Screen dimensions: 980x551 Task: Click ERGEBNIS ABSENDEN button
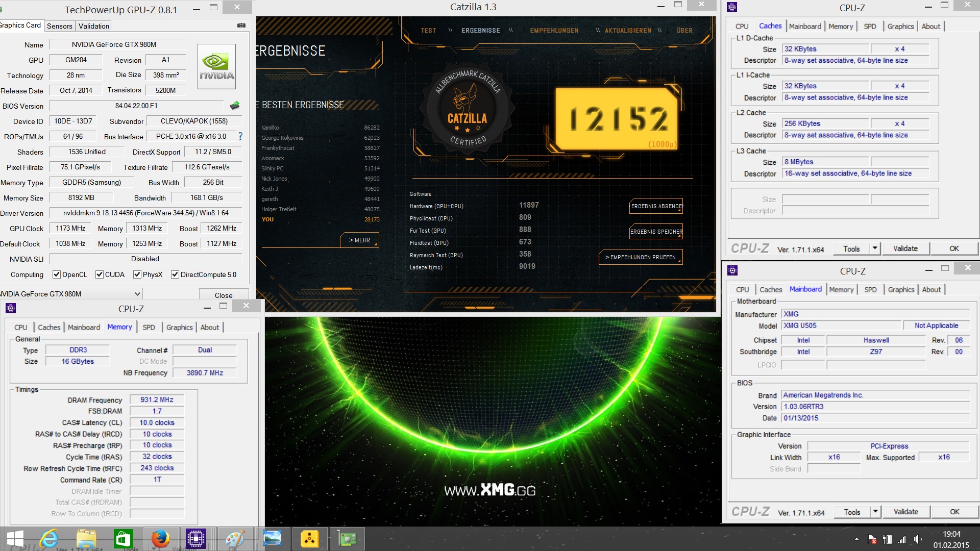(656, 206)
